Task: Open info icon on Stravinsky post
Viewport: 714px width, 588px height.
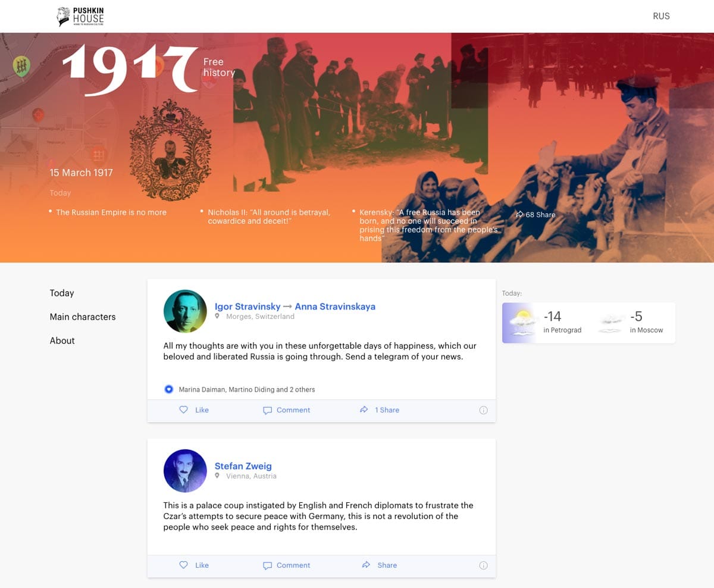Action: click(x=483, y=410)
